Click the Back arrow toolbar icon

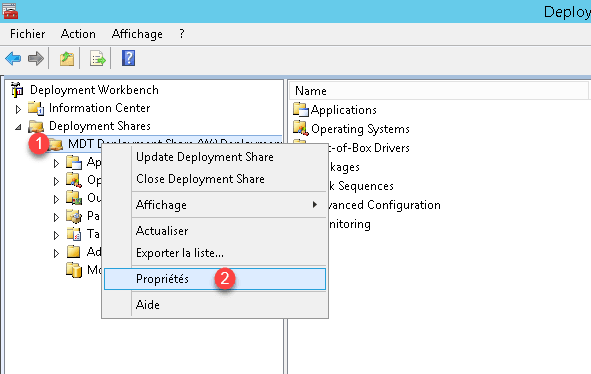coord(13,58)
